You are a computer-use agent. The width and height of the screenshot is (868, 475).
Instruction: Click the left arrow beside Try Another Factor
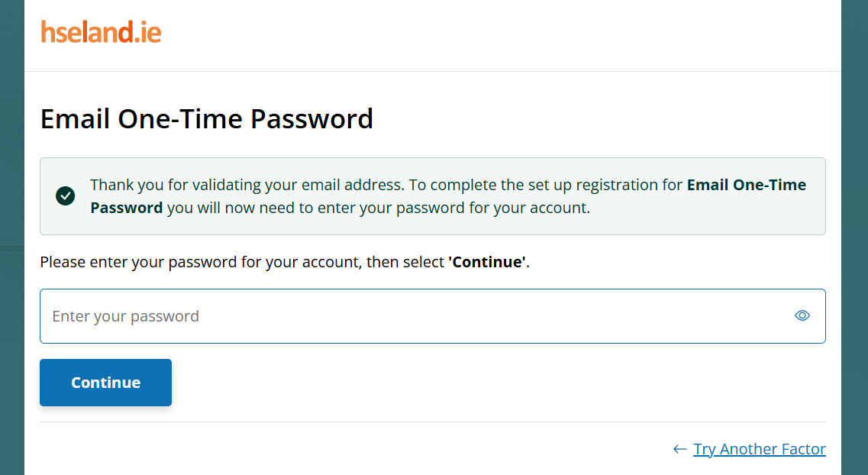coord(679,449)
